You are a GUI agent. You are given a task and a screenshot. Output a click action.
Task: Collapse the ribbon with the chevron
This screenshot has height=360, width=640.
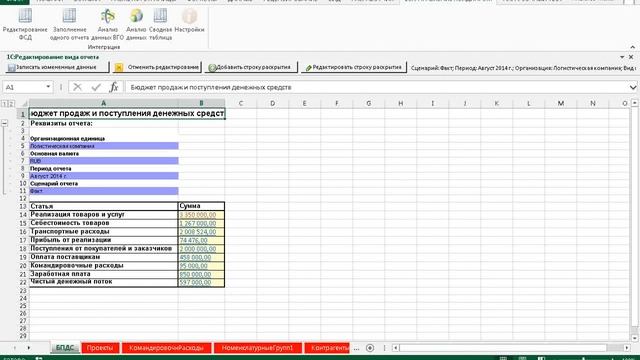(x=632, y=47)
